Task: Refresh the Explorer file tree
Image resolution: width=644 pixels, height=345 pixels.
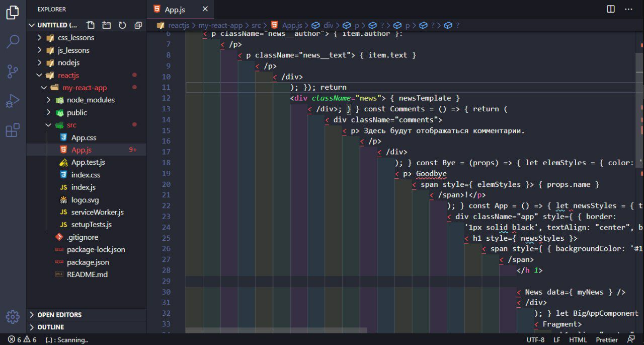Action: (122, 25)
